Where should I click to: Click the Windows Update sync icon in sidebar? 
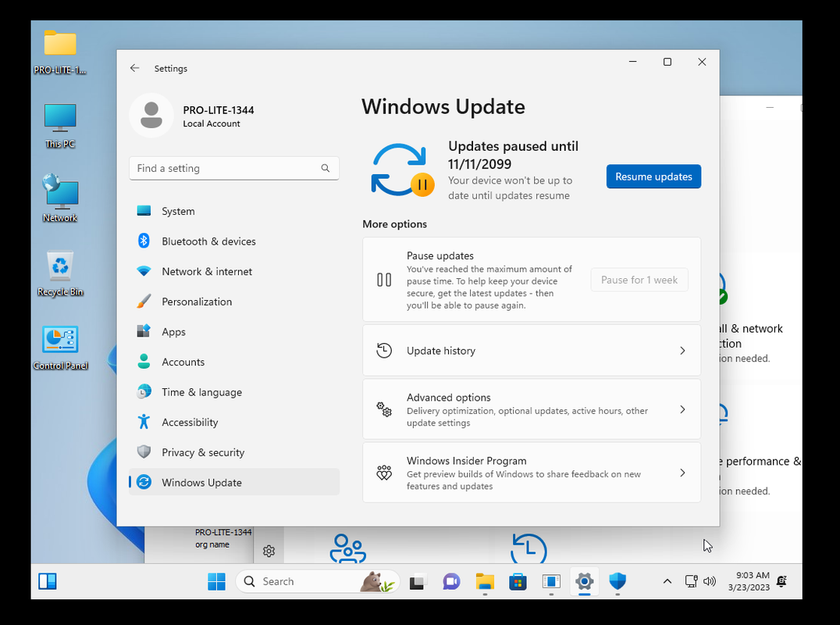click(x=144, y=482)
